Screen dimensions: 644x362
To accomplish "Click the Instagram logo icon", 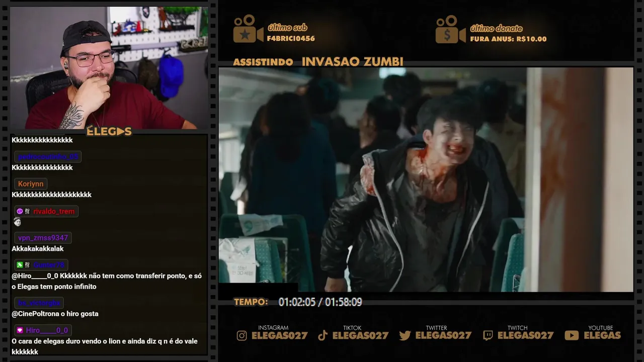I will pyautogui.click(x=242, y=335).
